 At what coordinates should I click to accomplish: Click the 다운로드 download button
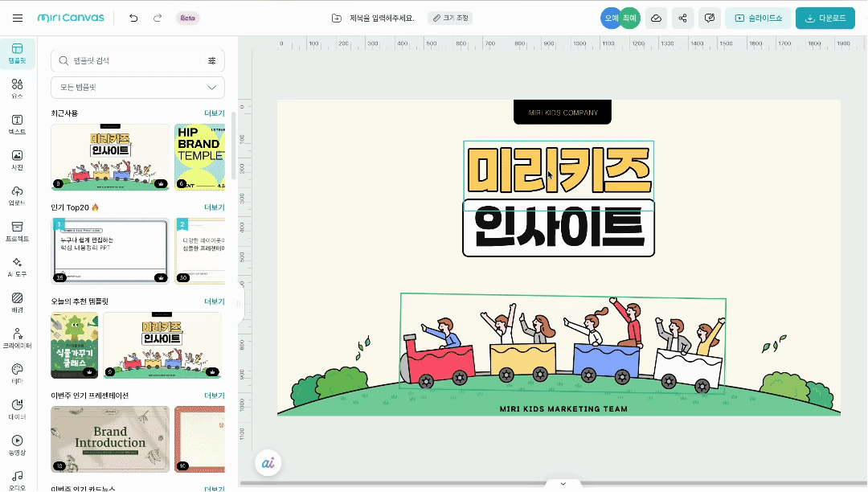point(825,18)
